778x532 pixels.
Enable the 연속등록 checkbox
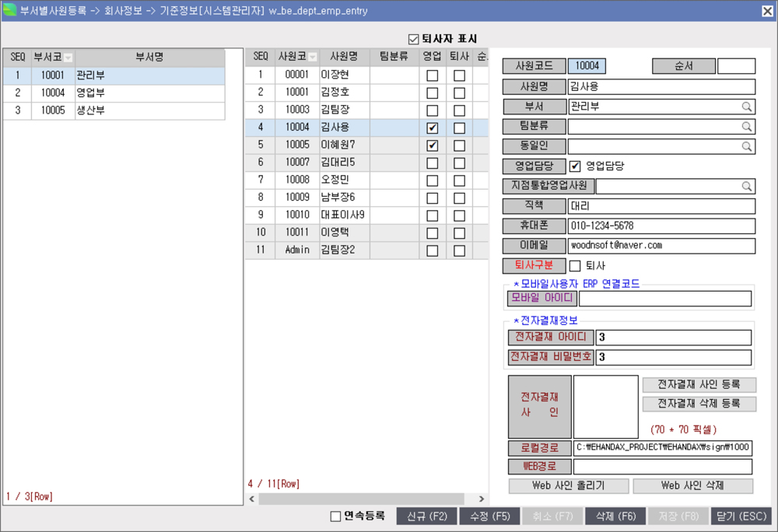(x=335, y=516)
